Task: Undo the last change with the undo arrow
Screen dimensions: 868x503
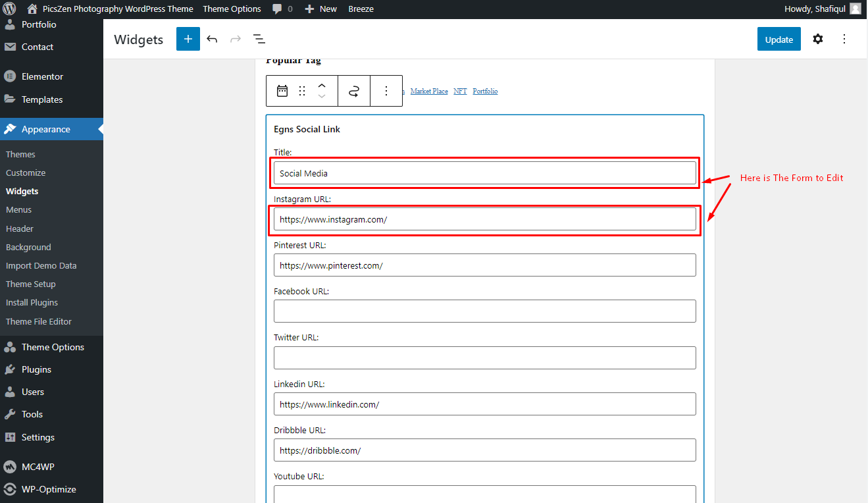Action: [x=212, y=39]
